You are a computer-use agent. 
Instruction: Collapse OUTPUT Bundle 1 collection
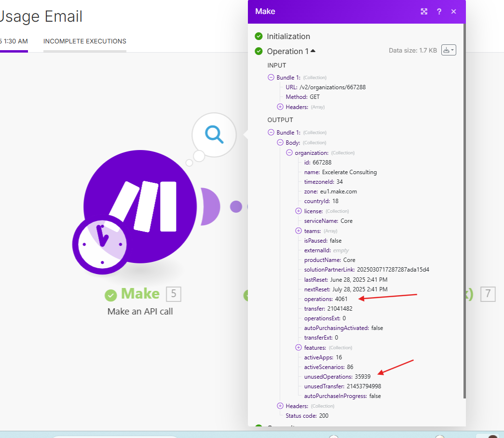[271, 133]
